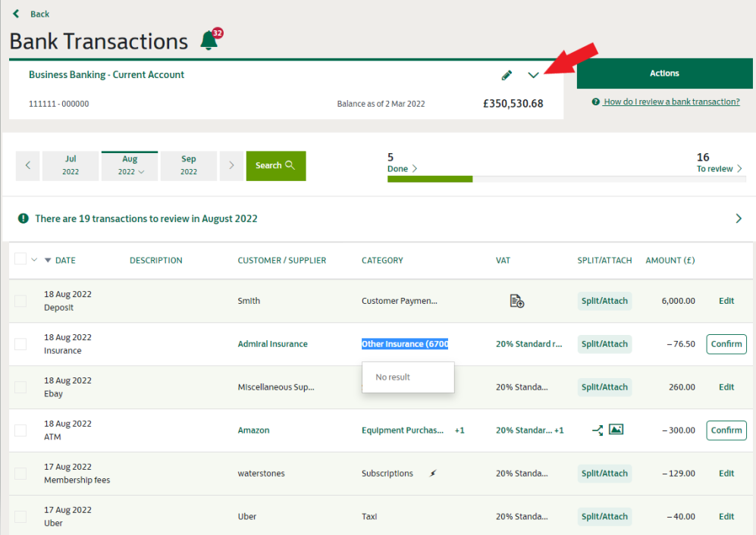Open the image attachment icon in Amazon row

tap(616, 430)
